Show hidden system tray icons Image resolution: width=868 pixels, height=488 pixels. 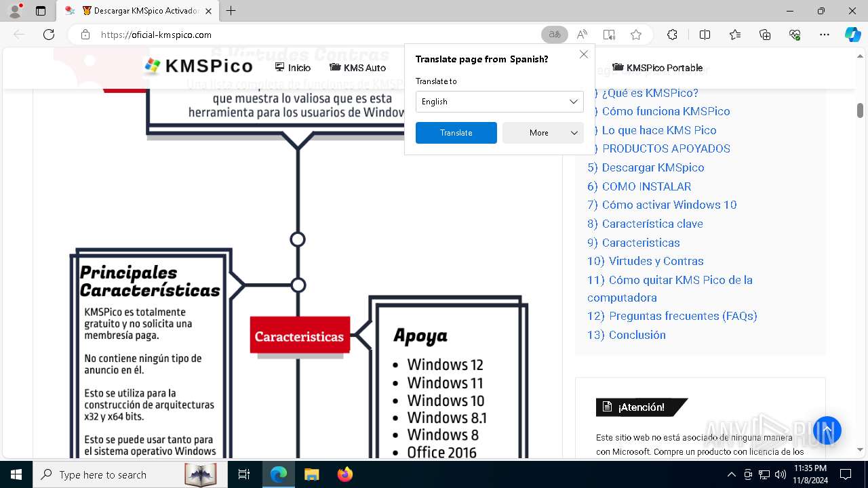pos(731,474)
